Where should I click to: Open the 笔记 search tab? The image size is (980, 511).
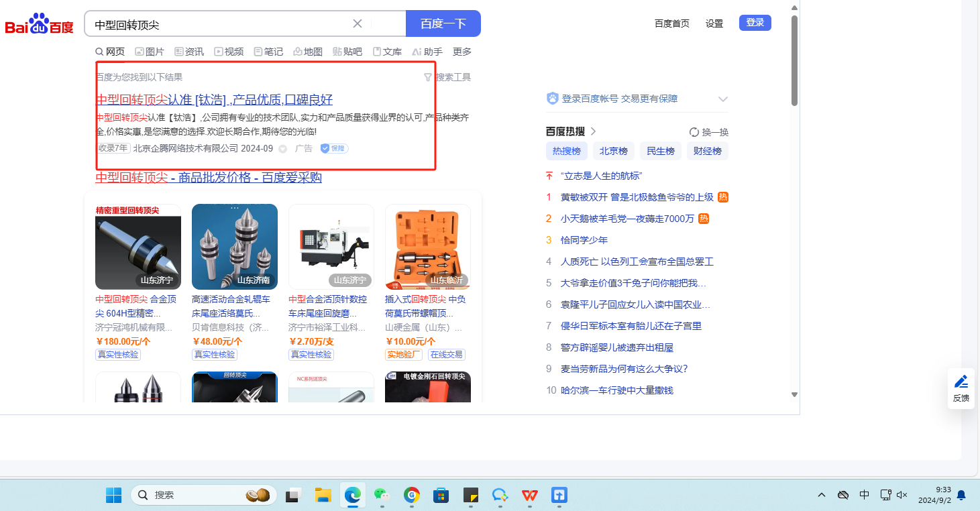pyautogui.click(x=268, y=52)
